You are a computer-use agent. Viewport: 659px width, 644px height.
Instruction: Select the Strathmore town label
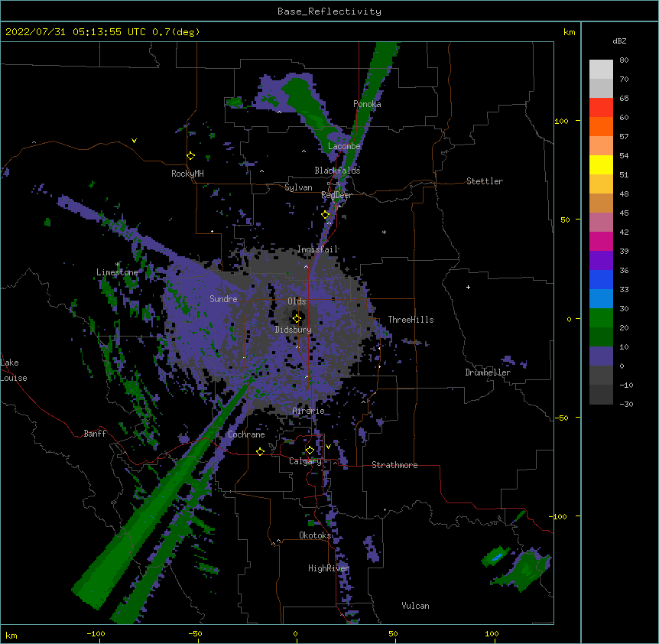click(394, 465)
